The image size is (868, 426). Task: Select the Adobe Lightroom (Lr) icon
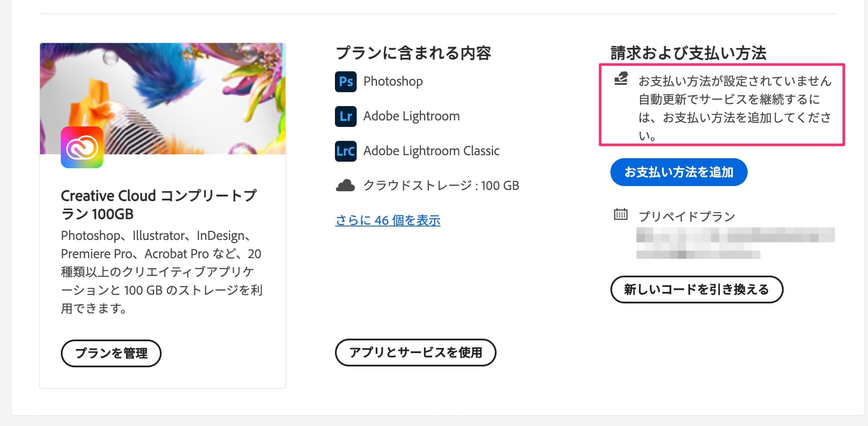(345, 116)
